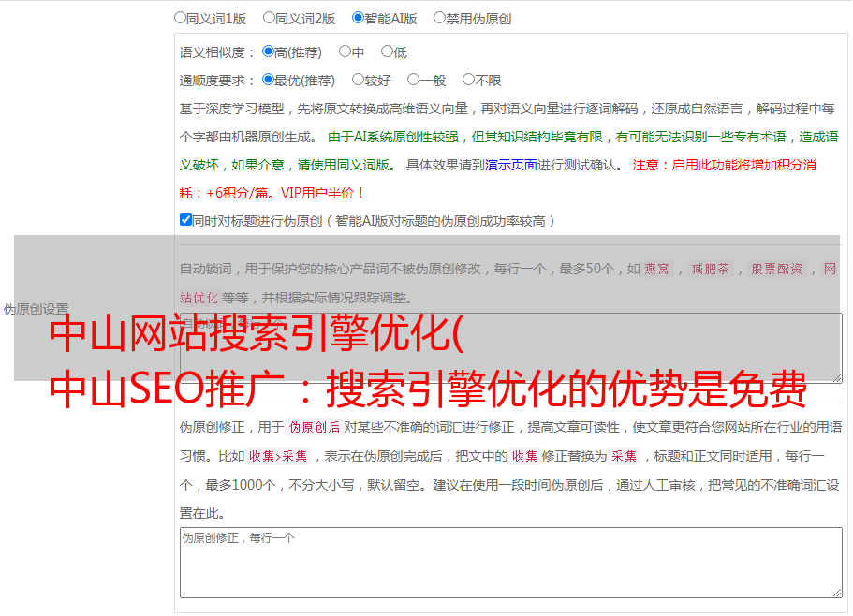Open the 演示页面 link
Screen dimensions: 853x616
[x=511, y=165]
